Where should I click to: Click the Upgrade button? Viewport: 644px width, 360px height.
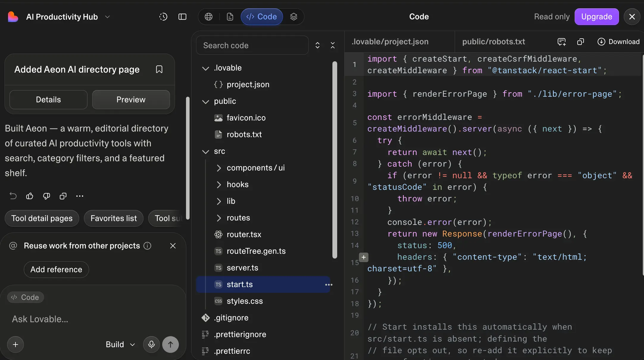[597, 17]
